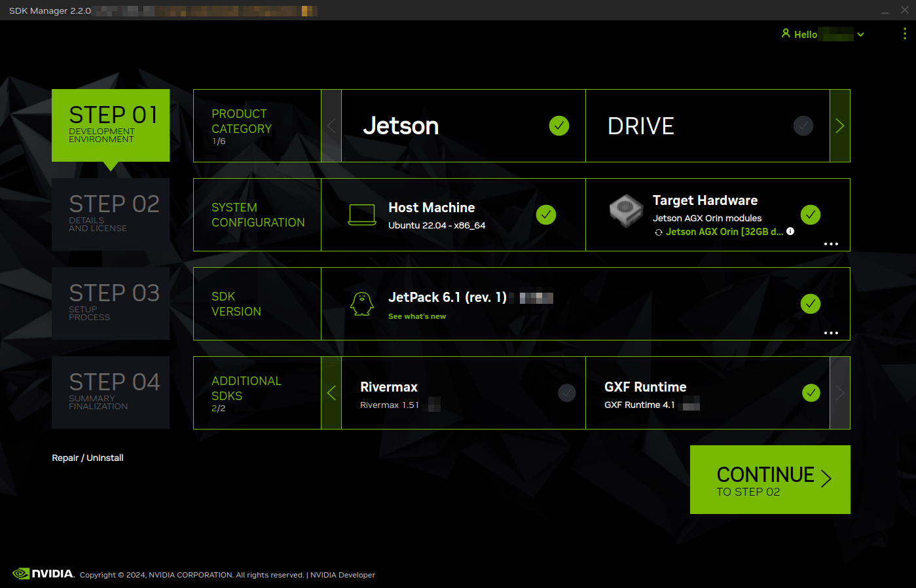Viewport: 916px width, 588px height.
Task: Click Repair / Uninstall below the steps
Action: click(87, 457)
